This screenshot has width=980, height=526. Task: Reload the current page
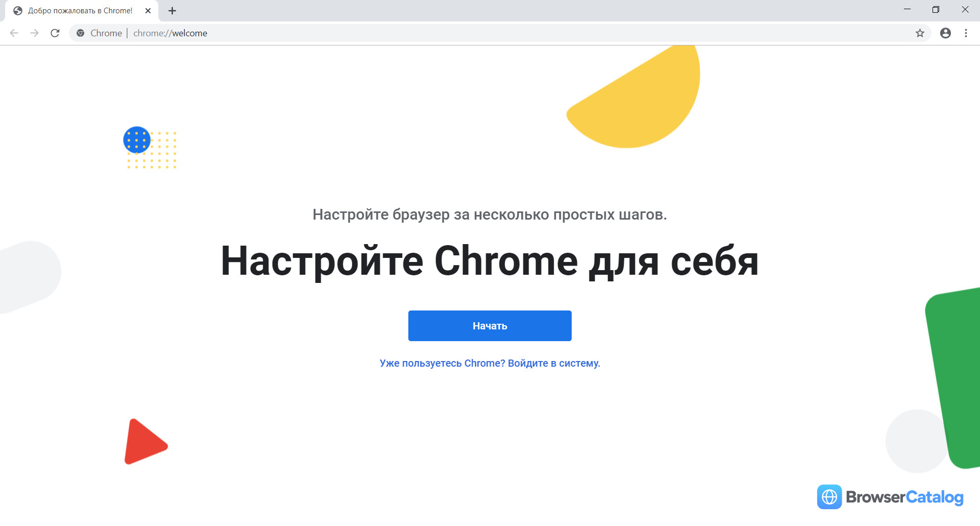(55, 33)
